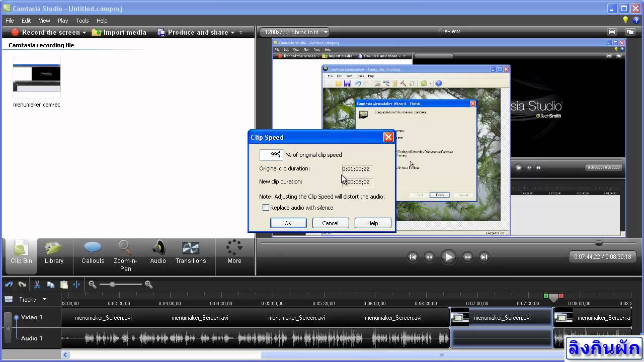Image resolution: width=644 pixels, height=362 pixels.
Task: Open the Zoom-n-Pan tab
Action: click(125, 256)
